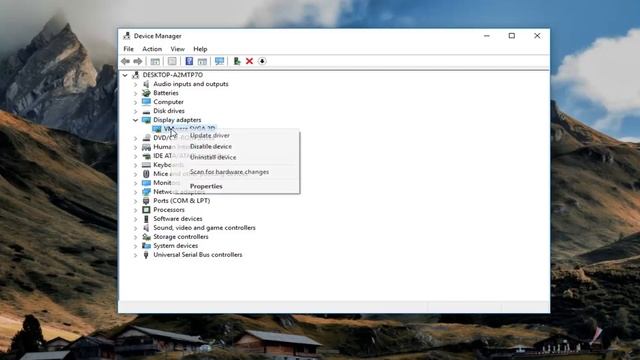Click the Universal Serial Bus controllers icon
The image size is (640, 360).
point(146,255)
